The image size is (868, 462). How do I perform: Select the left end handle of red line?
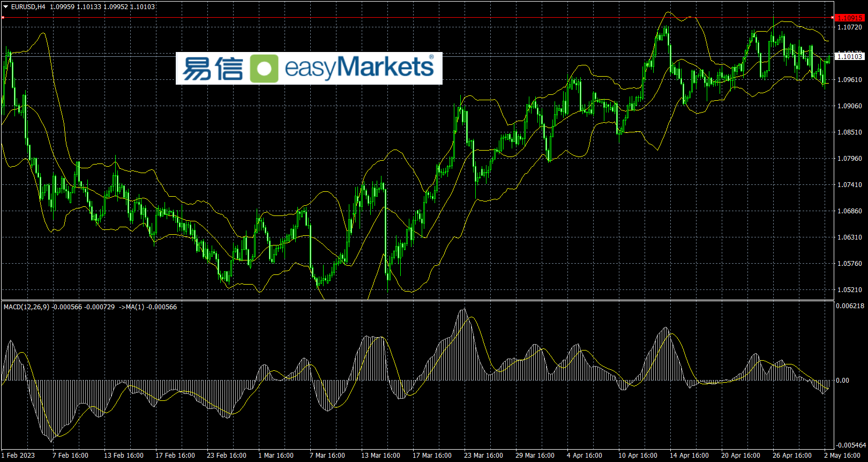3,18
